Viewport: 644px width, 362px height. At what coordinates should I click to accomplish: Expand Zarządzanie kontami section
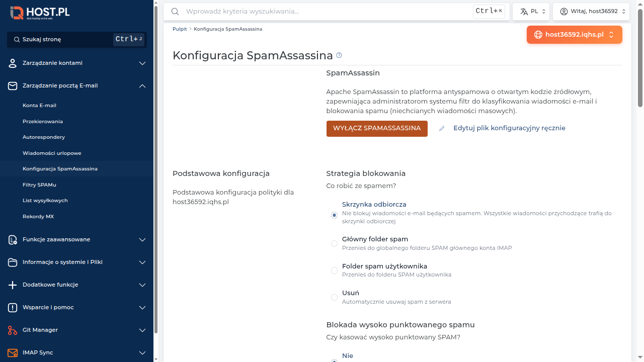(142, 63)
